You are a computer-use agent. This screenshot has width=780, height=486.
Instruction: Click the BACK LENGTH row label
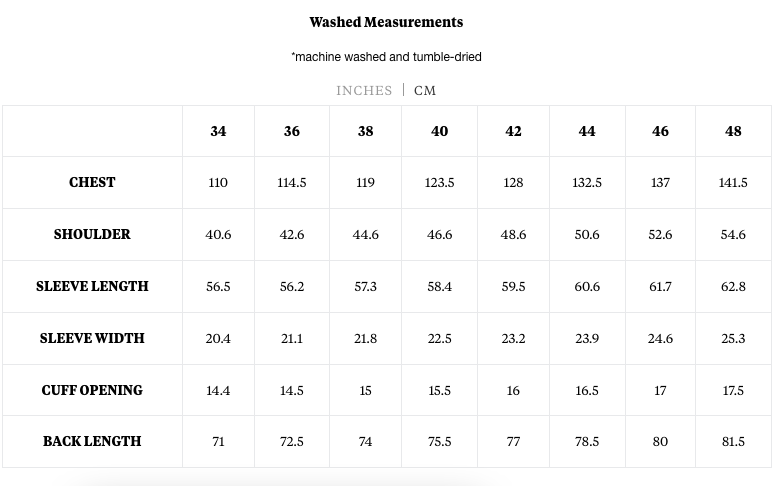92,441
